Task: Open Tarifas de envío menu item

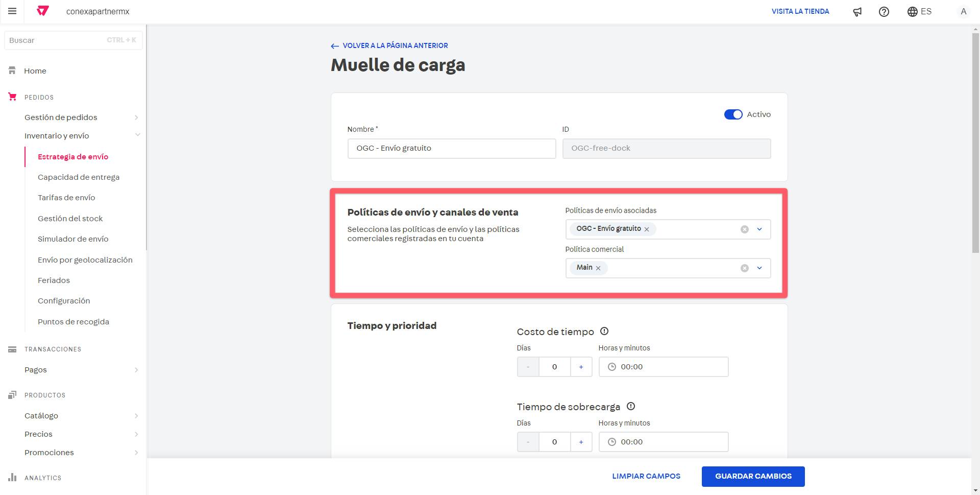Action: (x=66, y=198)
